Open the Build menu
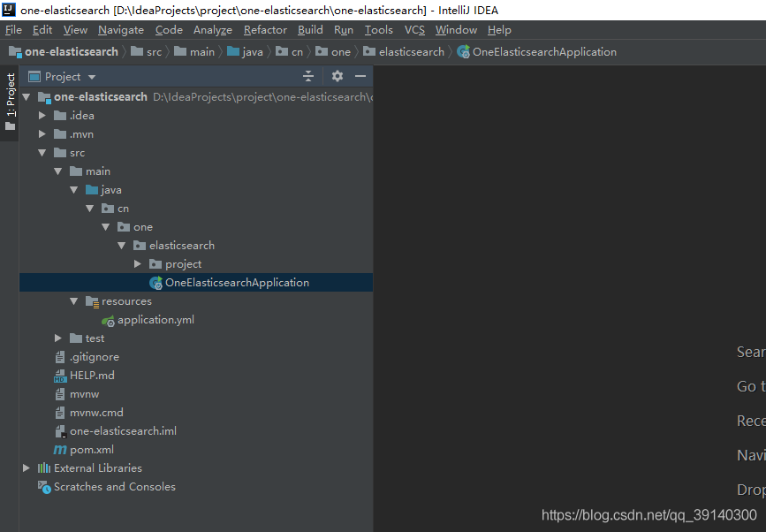Viewport: 766px width, 532px height. 310,30
